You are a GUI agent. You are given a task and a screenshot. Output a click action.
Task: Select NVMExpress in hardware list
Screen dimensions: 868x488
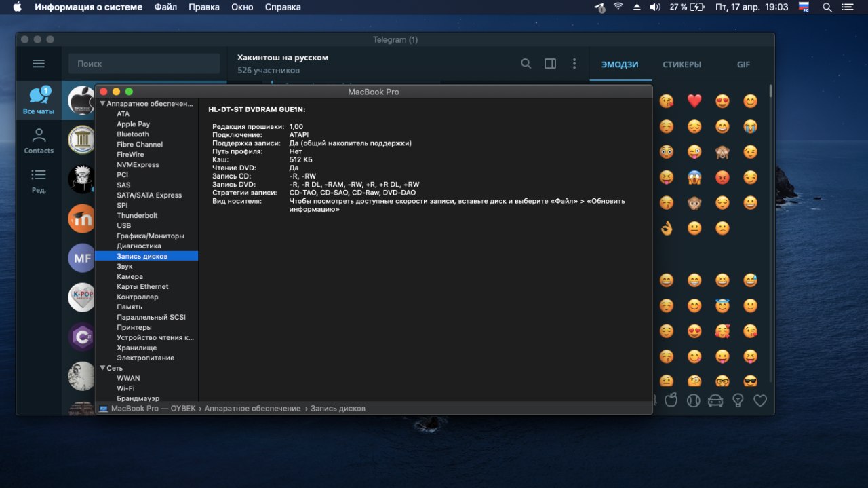pyautogui.click(x=138, y=165)
